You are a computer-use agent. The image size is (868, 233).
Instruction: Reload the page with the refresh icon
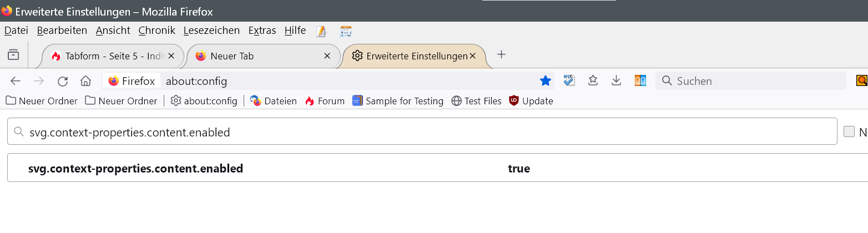(x=63, y=81)
